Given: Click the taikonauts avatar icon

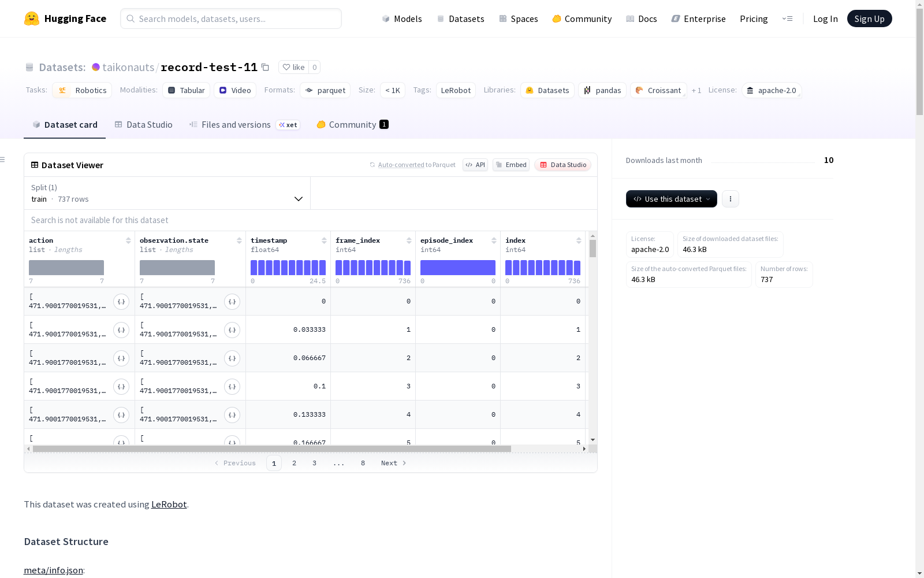Looking at the screenshot, I should [96, 67].
